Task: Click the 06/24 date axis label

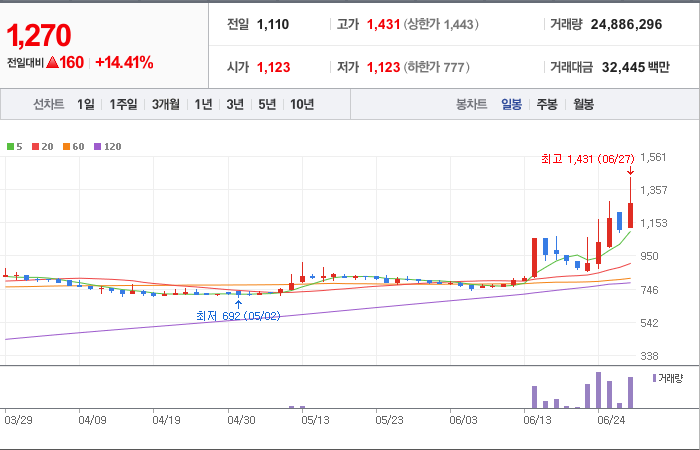Action: (x=611, y=421)
